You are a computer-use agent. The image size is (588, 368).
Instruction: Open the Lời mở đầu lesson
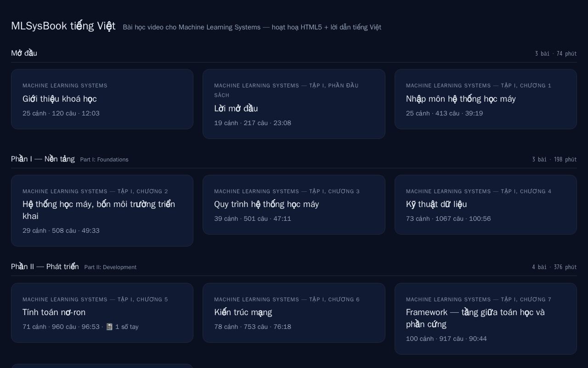coord(294,104)
